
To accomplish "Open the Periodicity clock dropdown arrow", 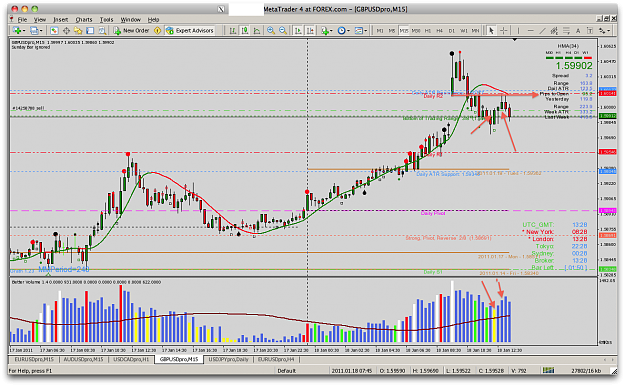I will pyautogui.click(x=348, y=31).
